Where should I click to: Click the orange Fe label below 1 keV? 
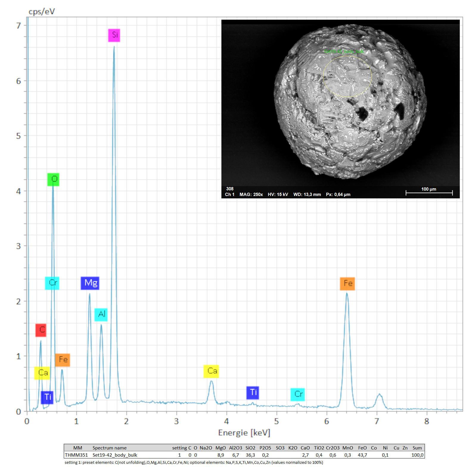coord(63,360)
